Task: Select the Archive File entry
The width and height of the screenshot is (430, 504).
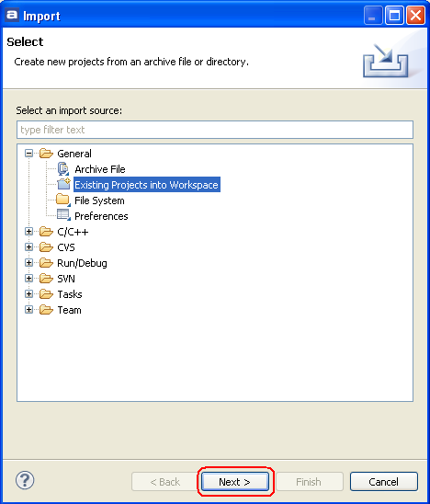Action: [x=100, y=169]
